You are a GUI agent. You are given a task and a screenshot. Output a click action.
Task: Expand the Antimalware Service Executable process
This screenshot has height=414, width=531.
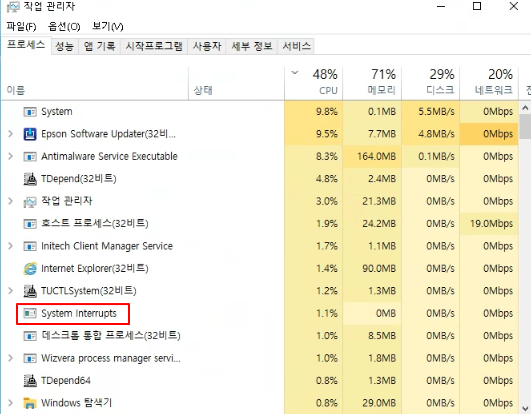(10, 156)
